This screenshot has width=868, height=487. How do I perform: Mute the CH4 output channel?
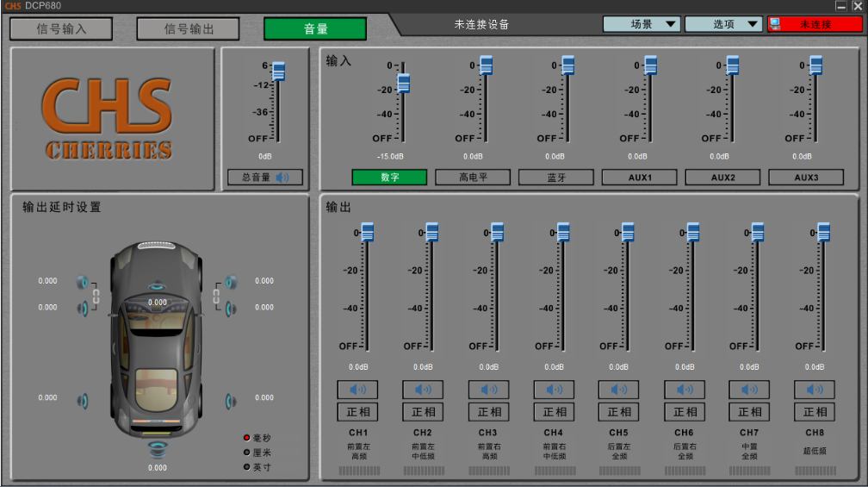point(555,390)
